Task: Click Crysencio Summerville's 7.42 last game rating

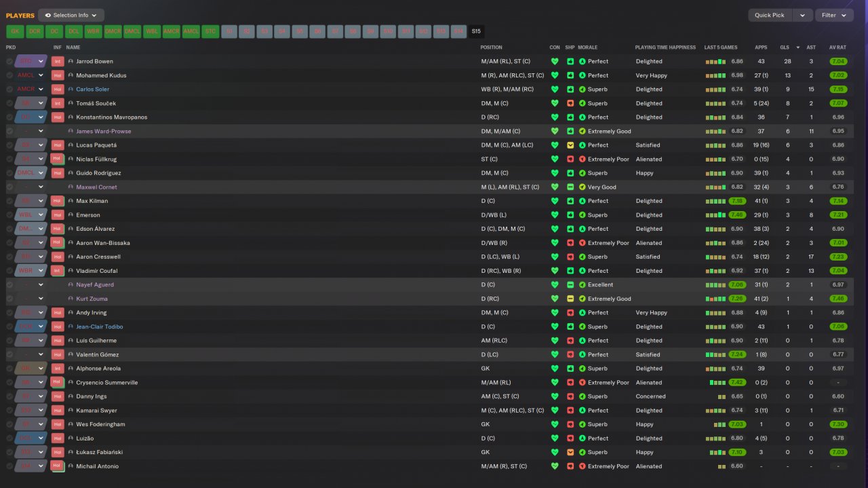Action: coord(737,382)
